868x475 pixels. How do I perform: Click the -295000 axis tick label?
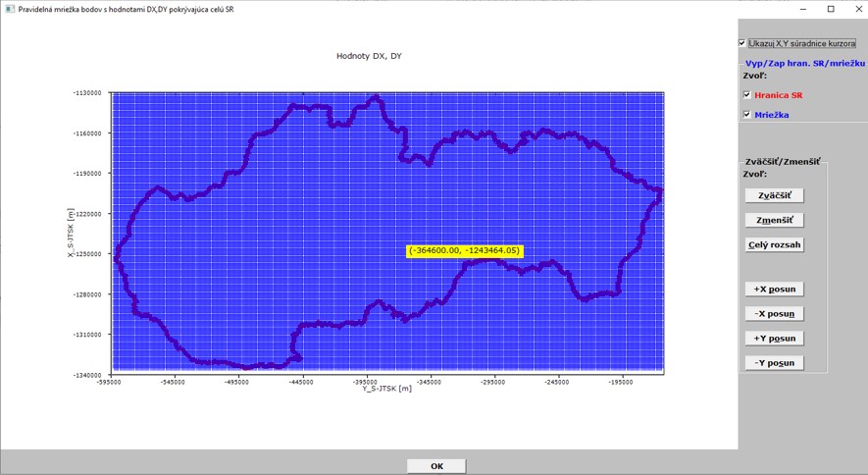coord(492,382)
